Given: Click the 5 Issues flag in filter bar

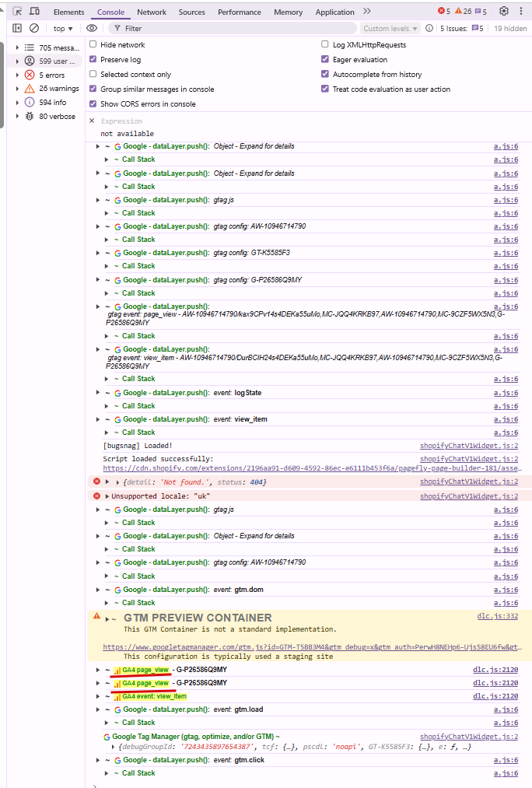Looking at the screenshot, I should [x=478, y=28].
